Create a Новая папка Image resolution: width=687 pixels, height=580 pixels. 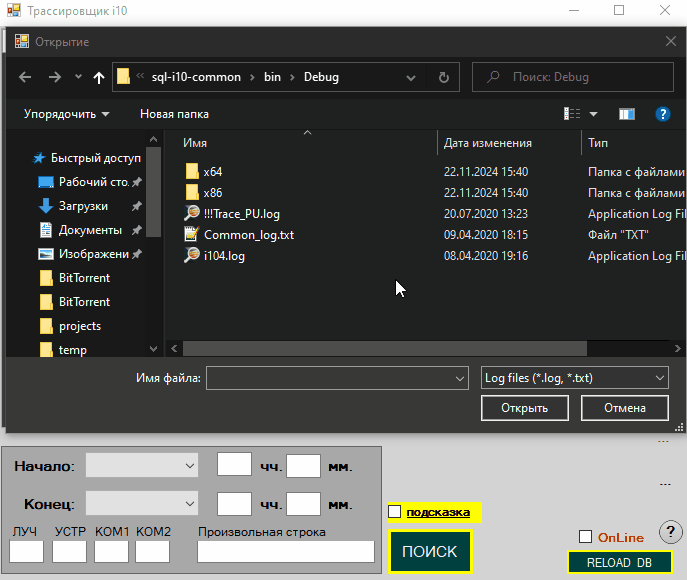[174, 114]
